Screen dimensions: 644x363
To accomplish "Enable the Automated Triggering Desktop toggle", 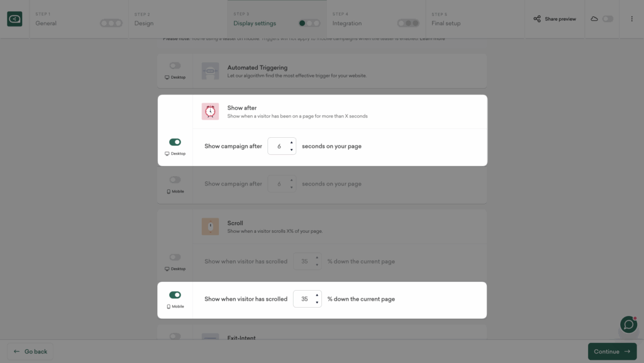I will point(175,65).
